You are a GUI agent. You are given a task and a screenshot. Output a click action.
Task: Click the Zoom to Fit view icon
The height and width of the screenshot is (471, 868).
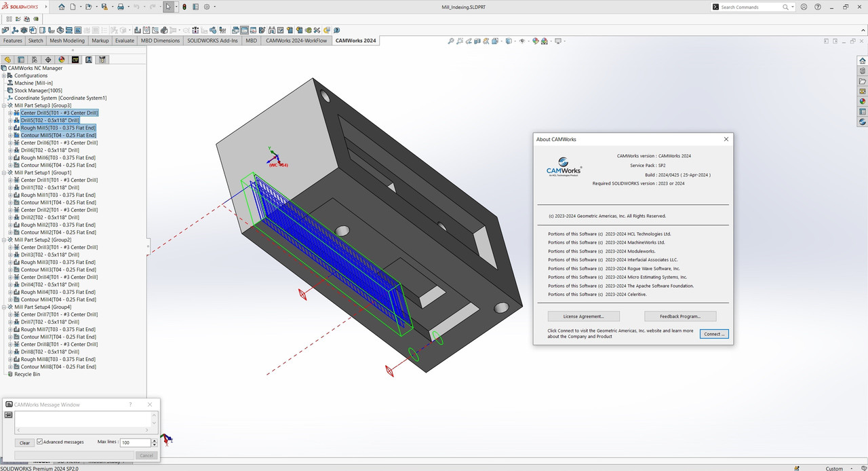point(451,41)
